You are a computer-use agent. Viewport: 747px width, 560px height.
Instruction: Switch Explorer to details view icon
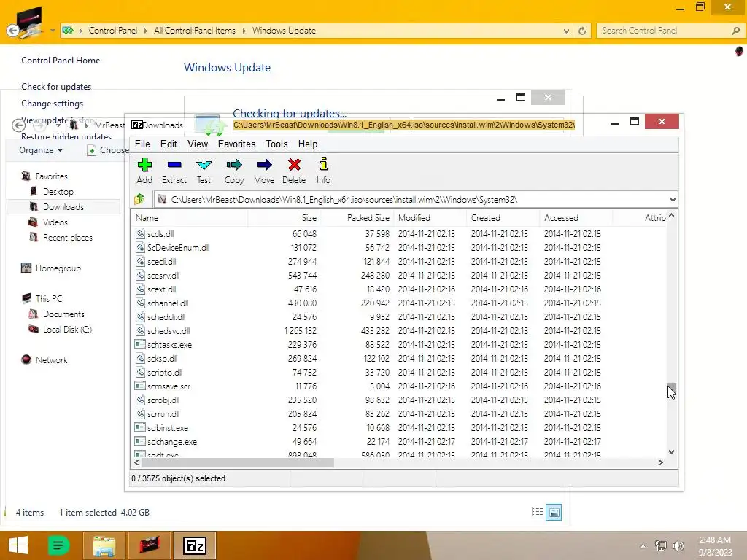[x=537, y=512]
